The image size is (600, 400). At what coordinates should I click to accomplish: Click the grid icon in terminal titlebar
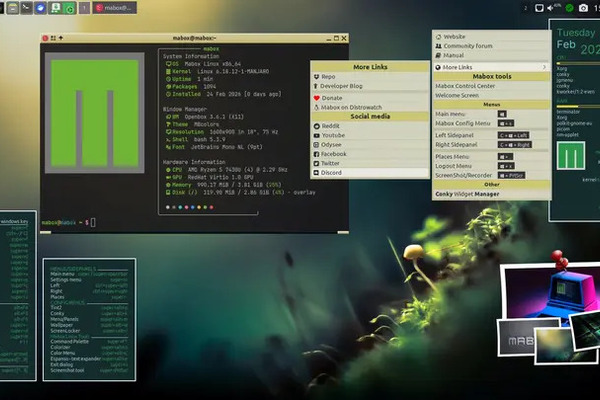[53, 38]
